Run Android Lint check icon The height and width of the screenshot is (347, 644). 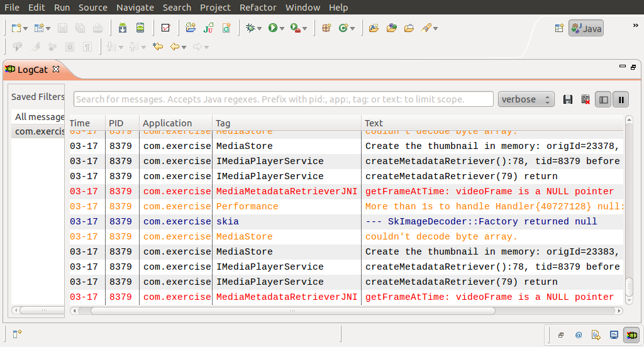coord(166,28)
